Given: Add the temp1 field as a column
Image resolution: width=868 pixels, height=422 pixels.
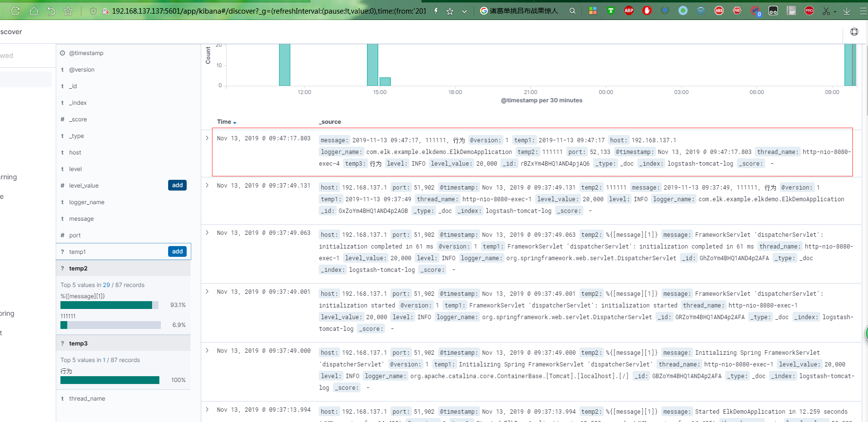Looking at the screenshot, I should click(x=177, y=251).
